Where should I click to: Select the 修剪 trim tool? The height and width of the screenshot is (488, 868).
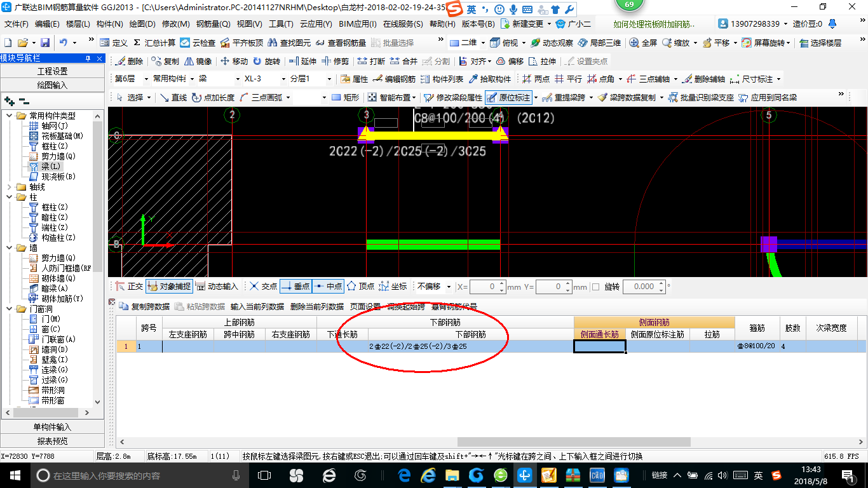click(334, 61)
